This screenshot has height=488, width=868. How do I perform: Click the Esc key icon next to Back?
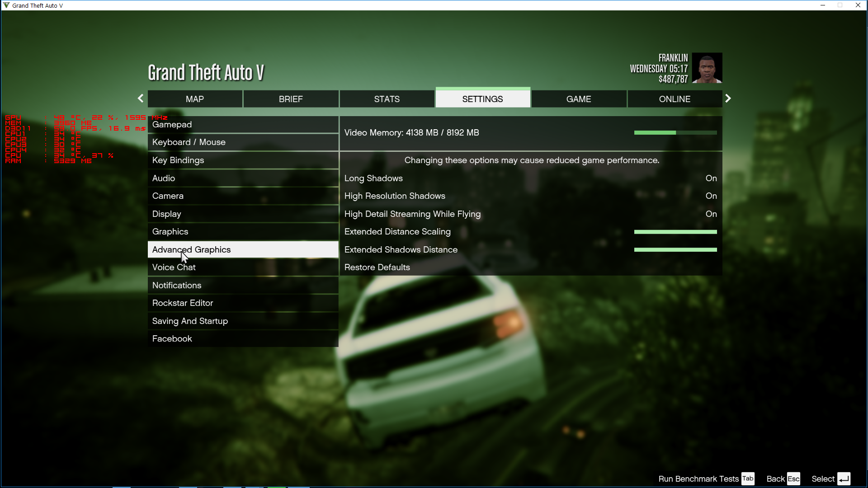tap(793, 479)
